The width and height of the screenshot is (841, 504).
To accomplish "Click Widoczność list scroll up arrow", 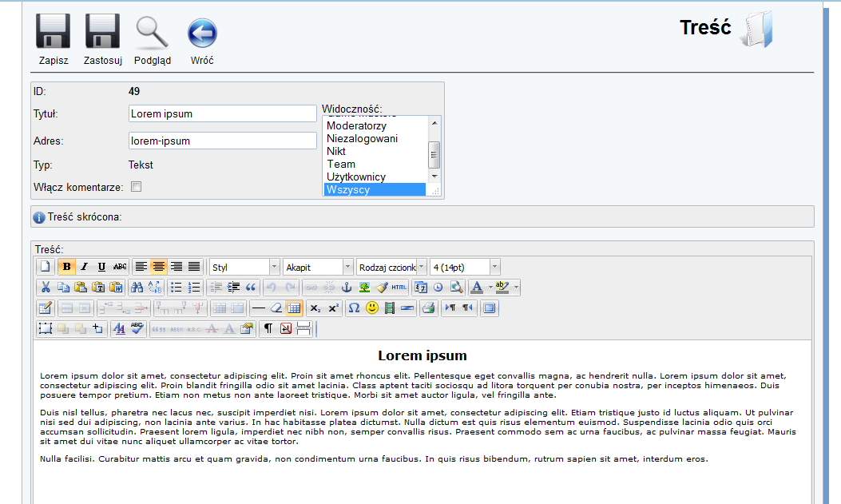I will [434, 123].
